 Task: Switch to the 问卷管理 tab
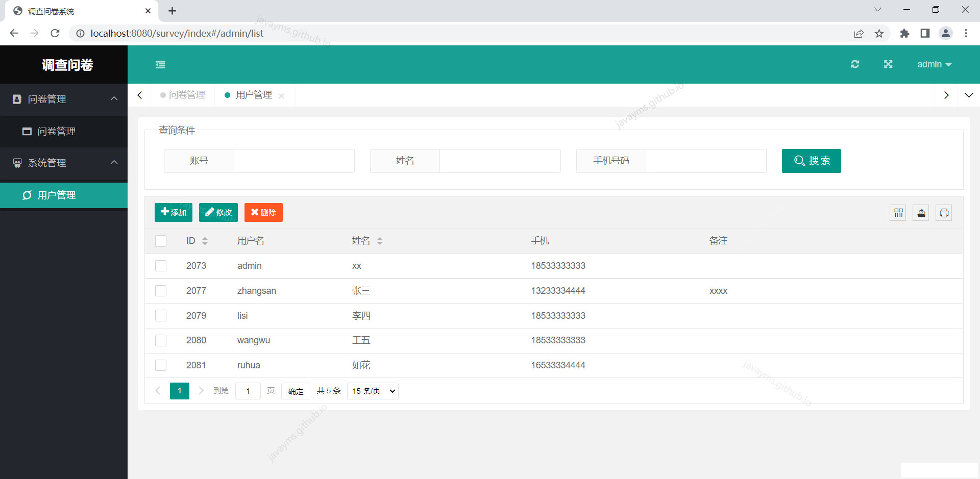(187, 95)
